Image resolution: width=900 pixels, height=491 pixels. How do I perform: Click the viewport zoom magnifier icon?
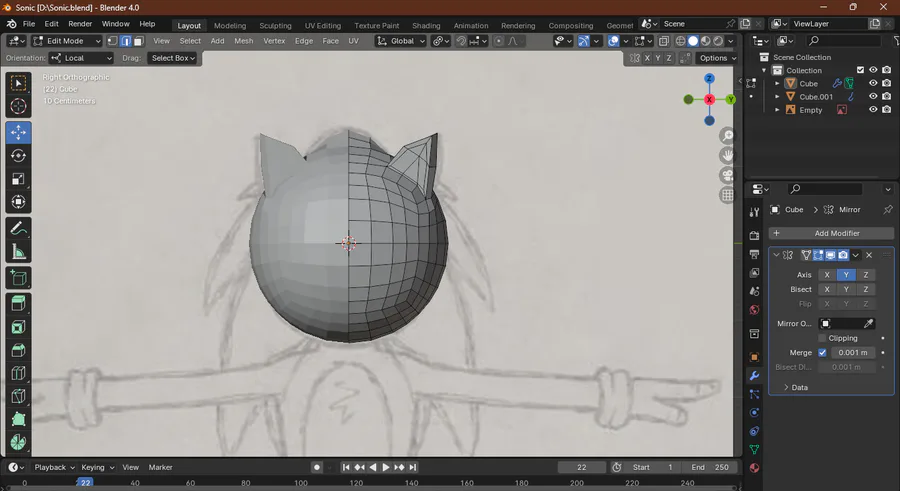coord(727,136)
